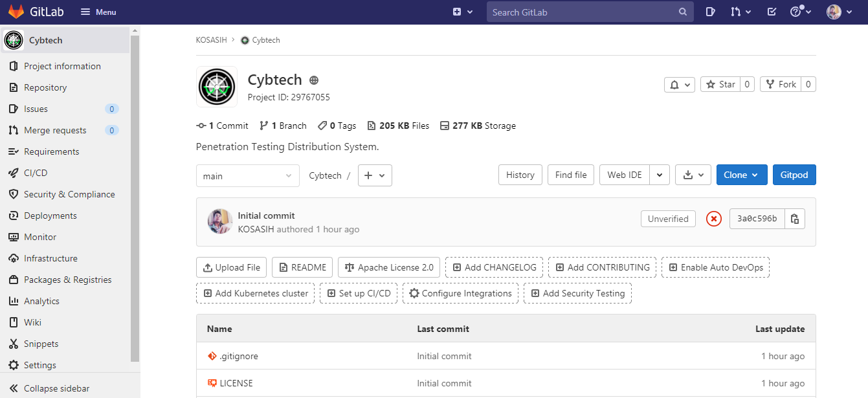Screen dimensions: 868x398
Task: Star the Cybtech project
Action: (720, 84)
